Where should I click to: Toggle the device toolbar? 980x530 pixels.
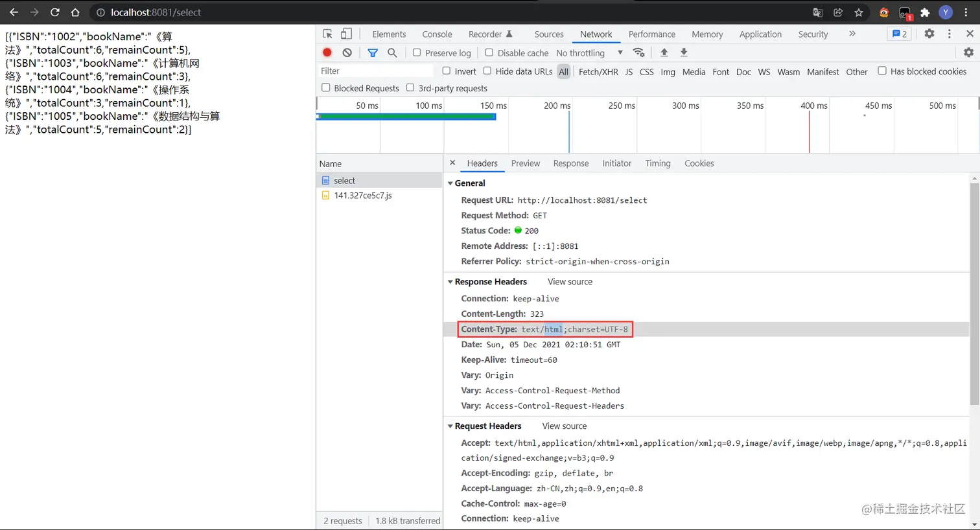[347, 34]
